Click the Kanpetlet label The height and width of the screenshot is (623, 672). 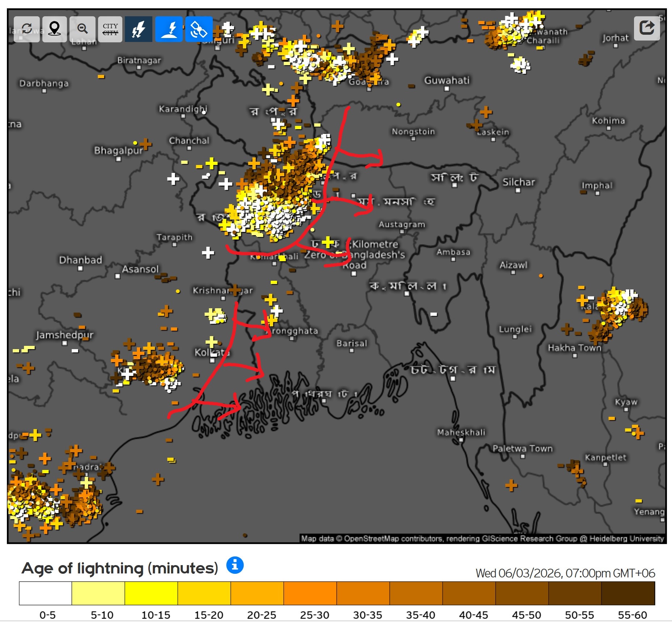(x=605, y=457)
